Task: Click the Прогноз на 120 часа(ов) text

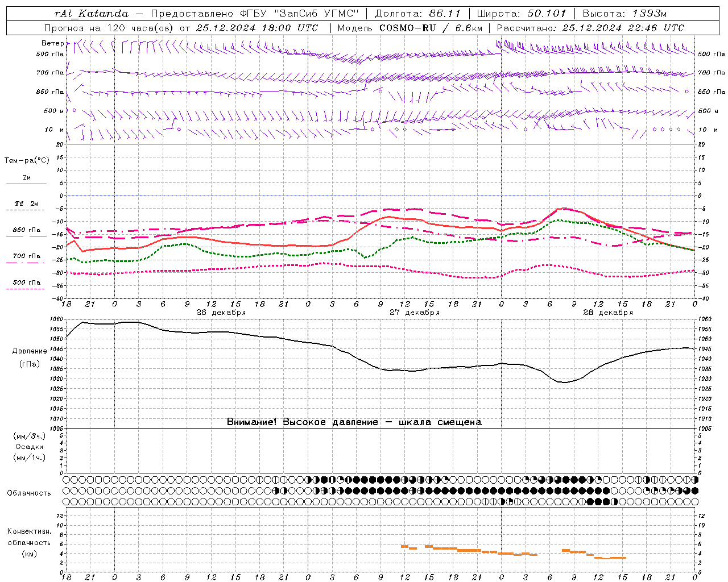Action: (109, 28)
